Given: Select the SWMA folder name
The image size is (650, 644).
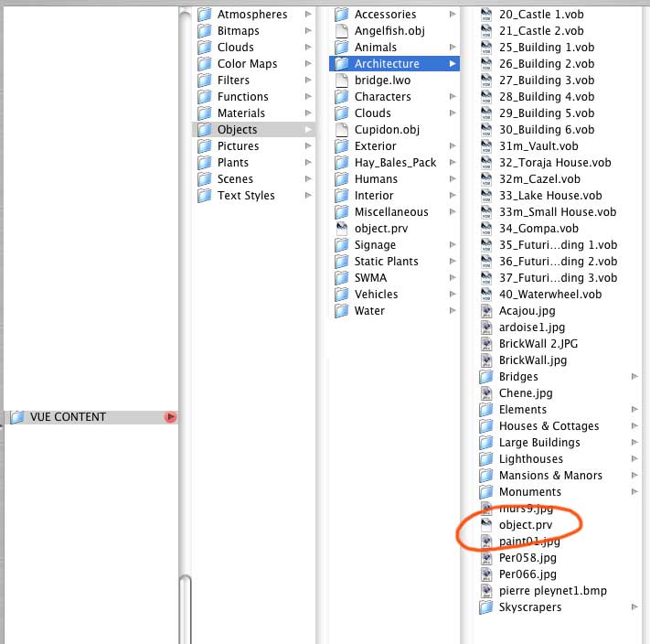Looking at the screenshot, I should point(370,278).
